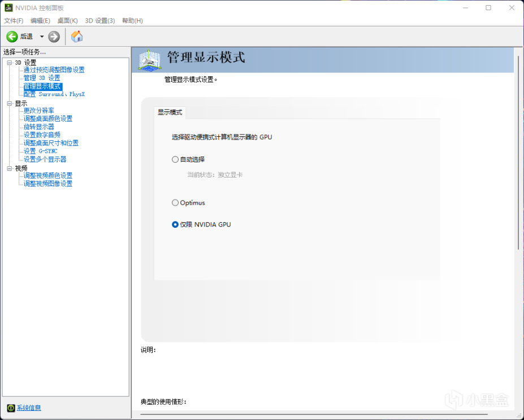The image size is (524, 420).
Task: Open 更改分辨率 in the task tree
Action: [x=39, y=111]
